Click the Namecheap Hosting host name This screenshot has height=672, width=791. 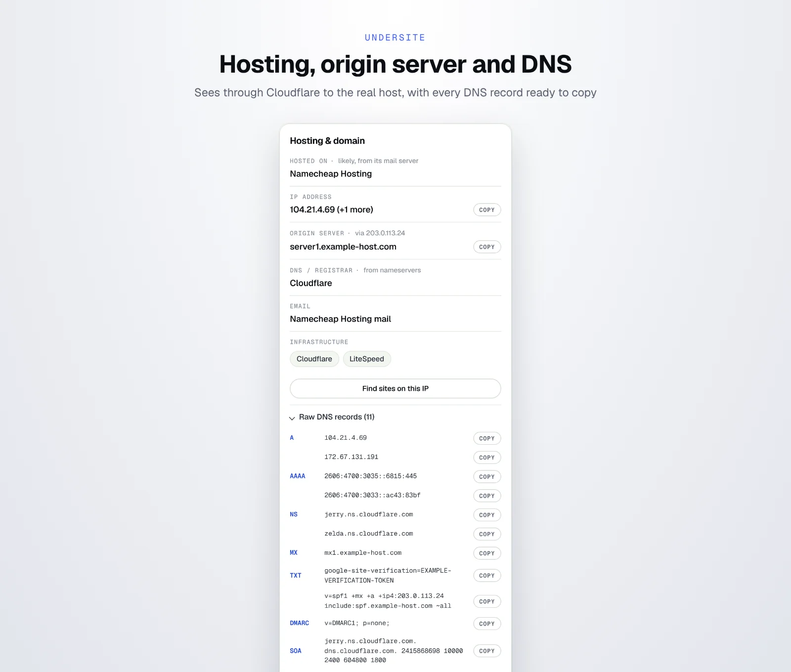click(331, 174)
